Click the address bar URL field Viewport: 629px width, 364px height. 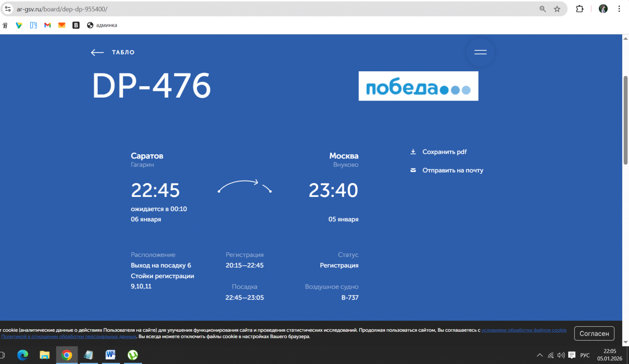pyautogui.click(x=252, y=9)
